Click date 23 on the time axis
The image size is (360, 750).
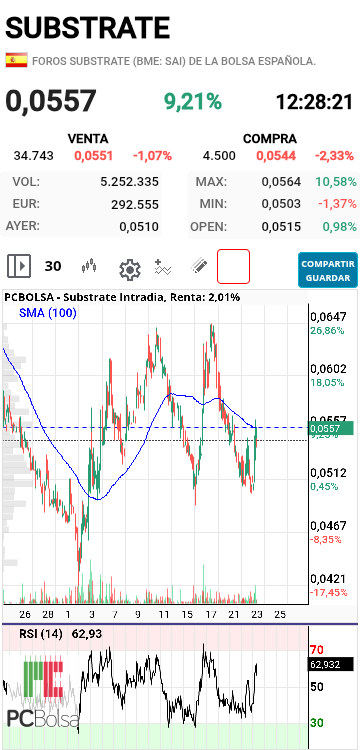pyautogui.click(x=257, y=614)
